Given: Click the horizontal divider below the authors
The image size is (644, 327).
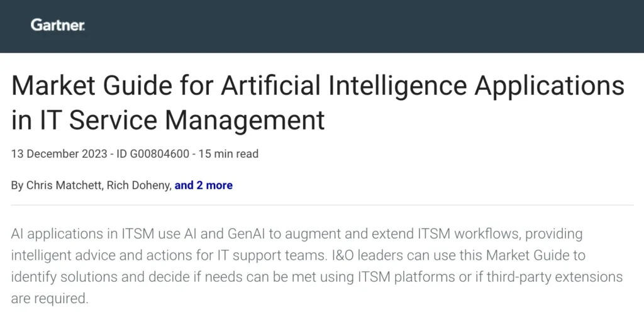Looking at the screenshot, I should coord(322,205).
